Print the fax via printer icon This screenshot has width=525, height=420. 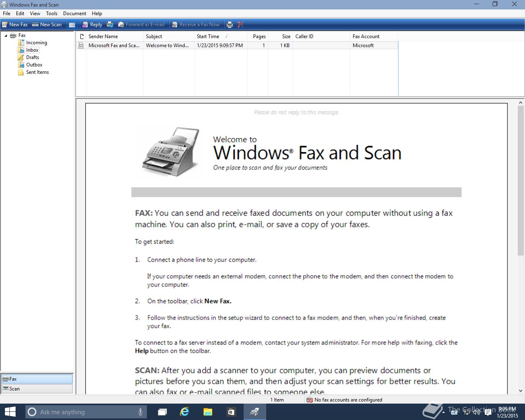tap(230, 25)
